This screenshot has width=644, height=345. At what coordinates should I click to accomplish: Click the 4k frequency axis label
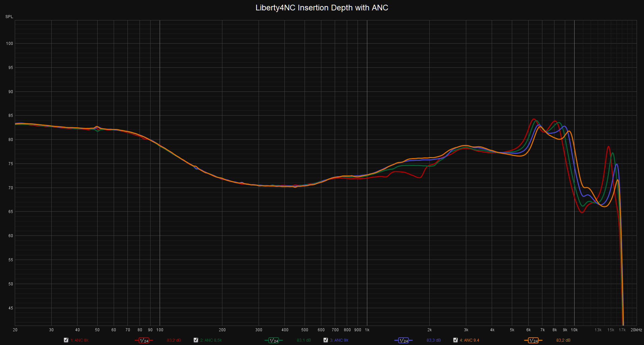click(x=492, y=330)
